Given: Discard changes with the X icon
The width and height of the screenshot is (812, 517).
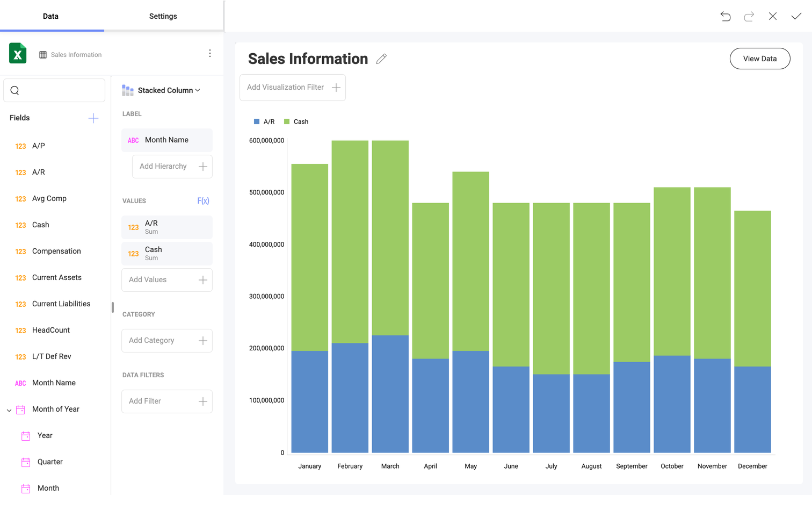Looking at the screenshot, I should (773, 16).
